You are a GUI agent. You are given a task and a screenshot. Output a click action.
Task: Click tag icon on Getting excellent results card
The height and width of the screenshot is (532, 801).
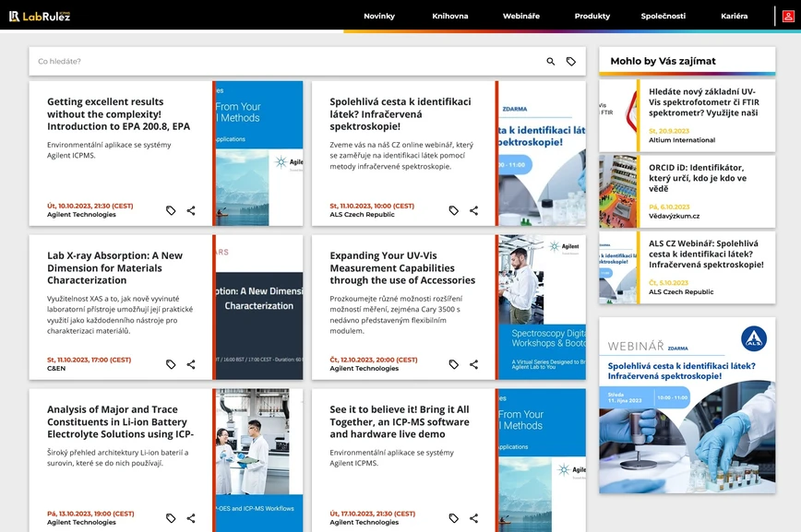click(x=171, y=210)
